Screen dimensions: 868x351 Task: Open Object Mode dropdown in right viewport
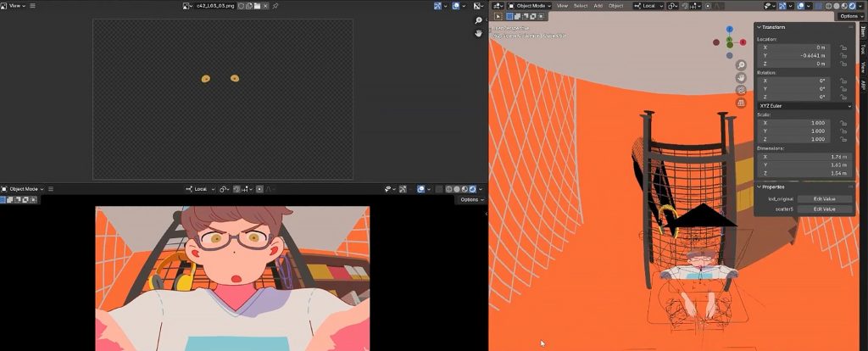(x=528, y=6)
